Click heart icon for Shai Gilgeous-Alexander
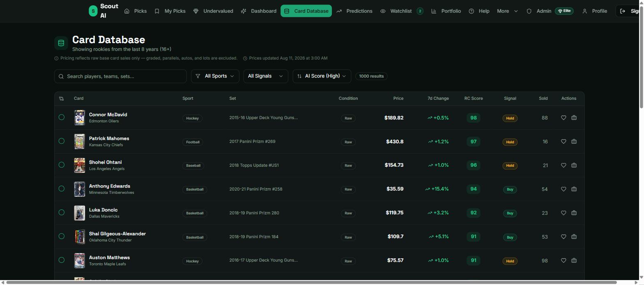This screenshot has width=644, height=285. 563,237
